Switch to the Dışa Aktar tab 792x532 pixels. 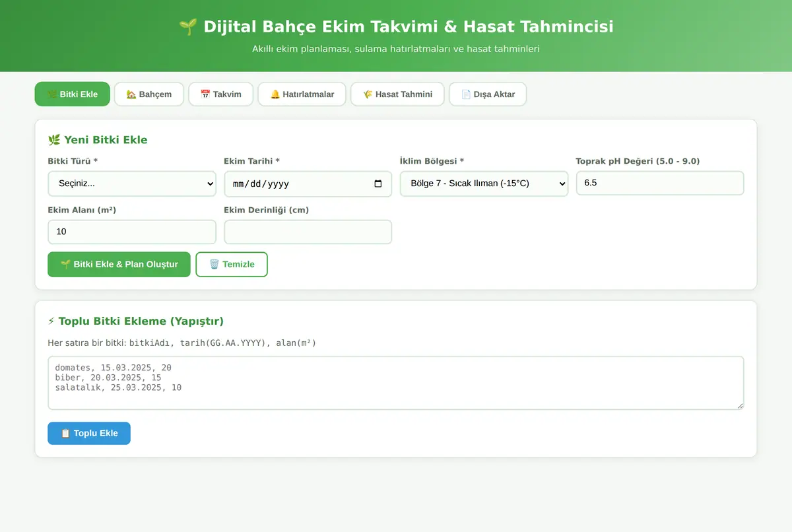click(488, 94)
